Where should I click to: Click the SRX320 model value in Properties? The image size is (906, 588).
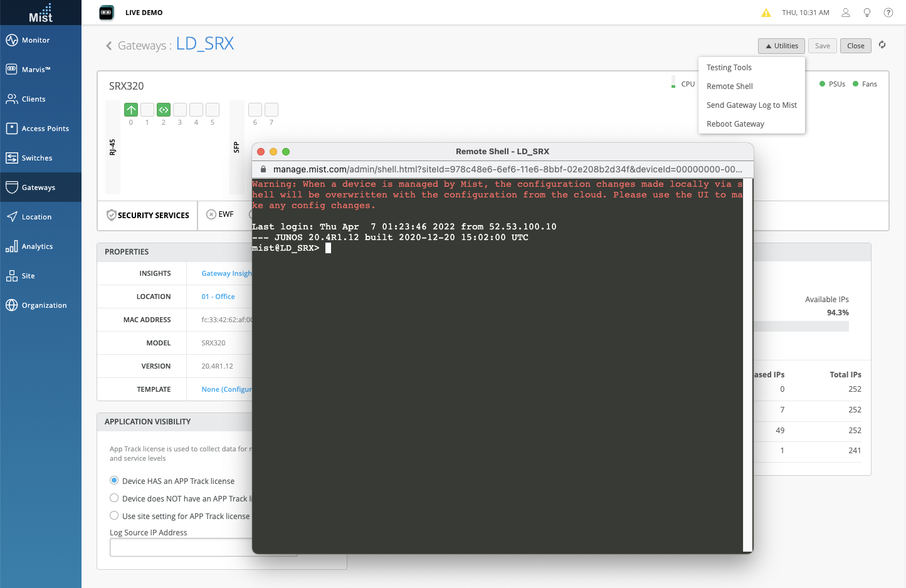tap(213, 343)
